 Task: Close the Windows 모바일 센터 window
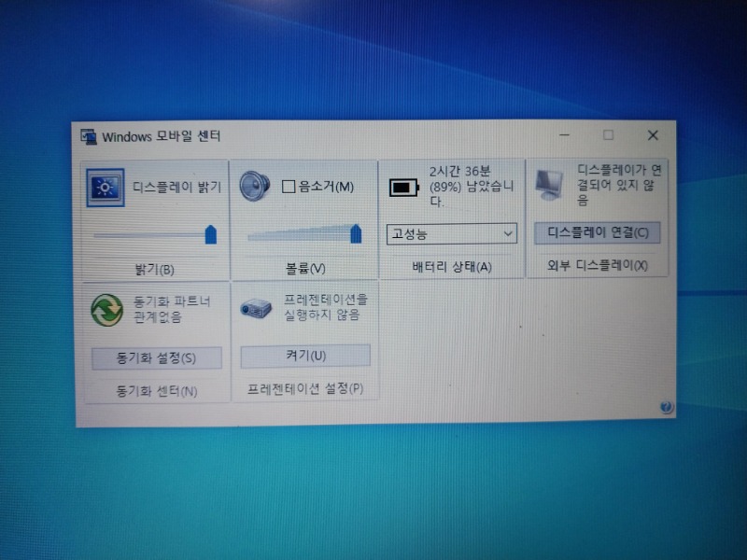653,135
